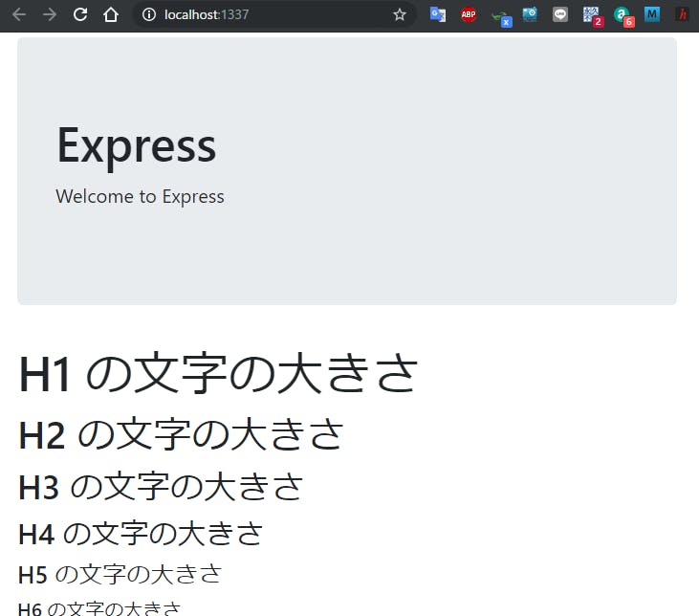View site information icon beside localhost
Screen dimensions: 699x616
149,14
